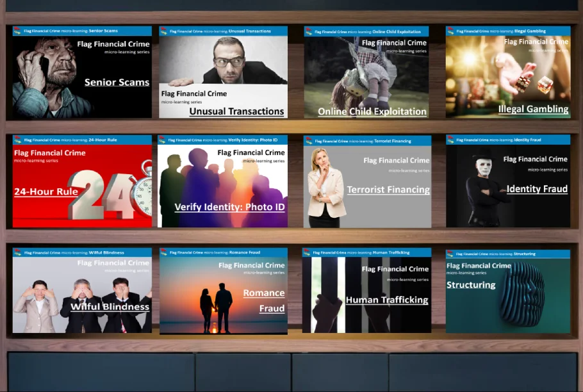Viewport: 583px width, 392px height.
Task: Click the Romance Fraud title text
Action: [x=264, y=300]
